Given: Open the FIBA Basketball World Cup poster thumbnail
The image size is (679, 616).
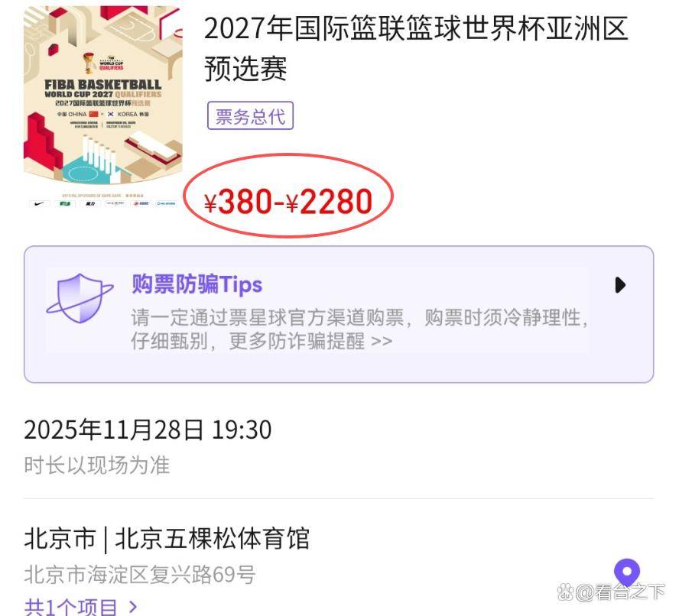Looking at the screenshot, I should tap(103, 107).
